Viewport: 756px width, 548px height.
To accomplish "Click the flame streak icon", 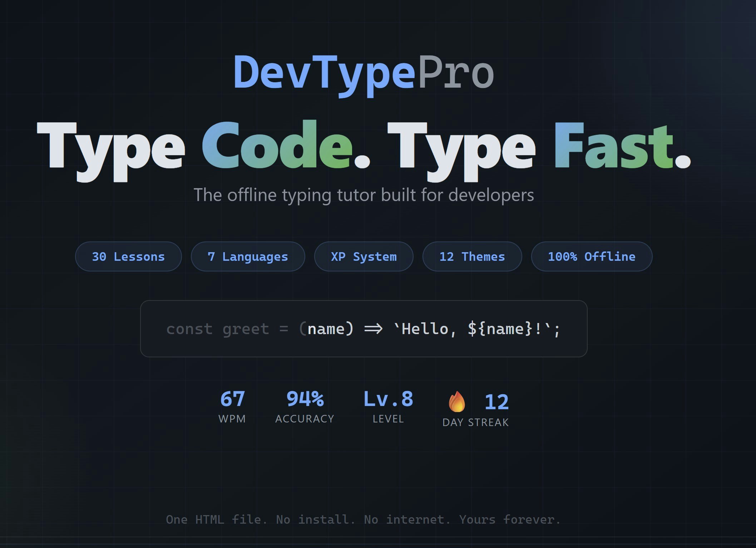I will 456,402.
